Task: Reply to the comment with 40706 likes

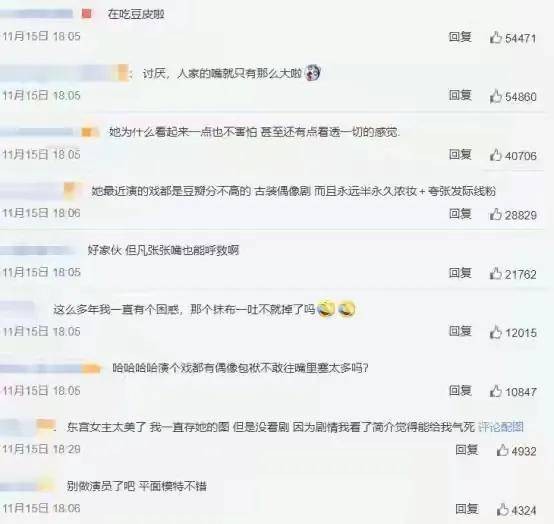Action: 460,154
